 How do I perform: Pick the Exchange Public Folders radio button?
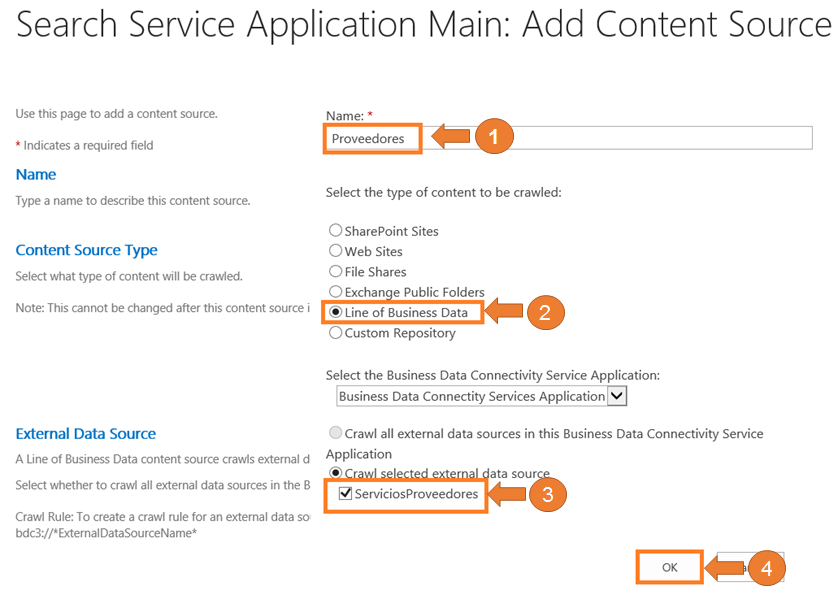tap(336, 292)
